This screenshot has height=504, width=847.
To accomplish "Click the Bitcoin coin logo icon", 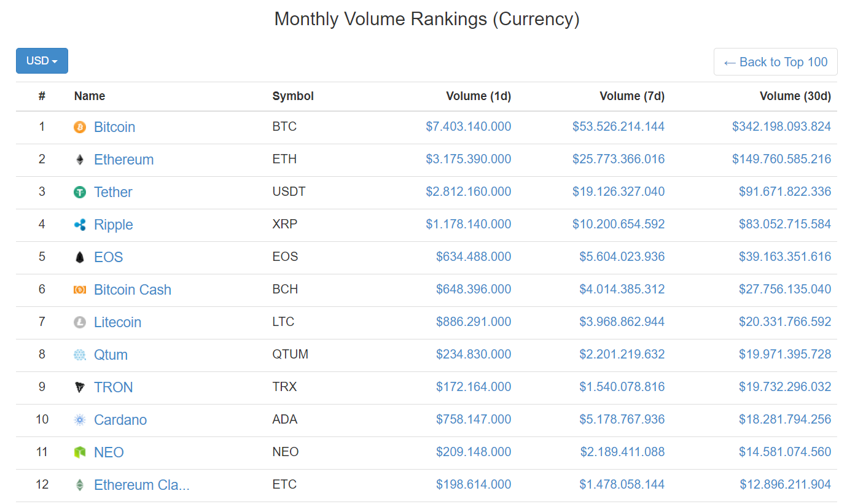I will click(x=80, y=127).
